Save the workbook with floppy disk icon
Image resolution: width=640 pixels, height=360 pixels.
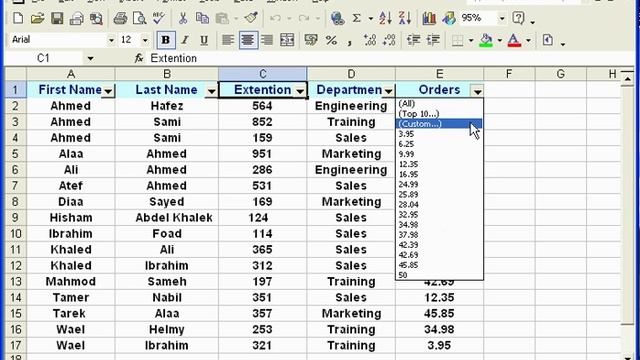[x=57, y=18]
